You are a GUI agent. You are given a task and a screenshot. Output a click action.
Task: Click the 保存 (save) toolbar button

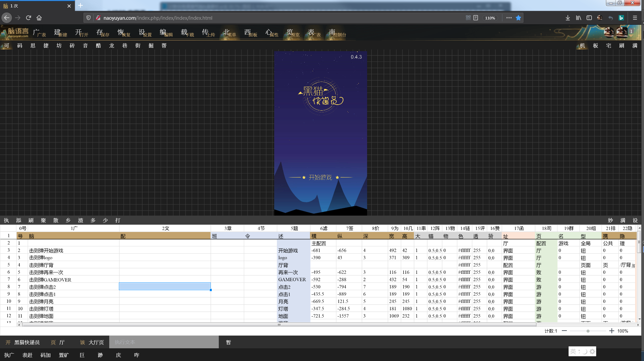pyautogui.click(x=102, y=33)
